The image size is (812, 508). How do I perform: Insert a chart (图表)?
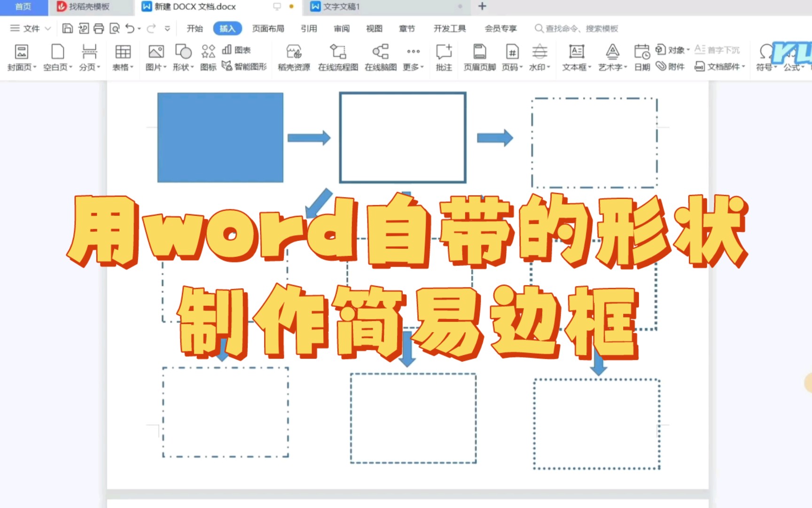point(236,49)
